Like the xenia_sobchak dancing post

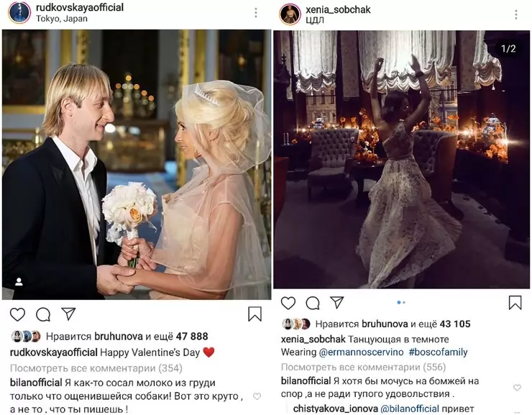tap(288, 303)
